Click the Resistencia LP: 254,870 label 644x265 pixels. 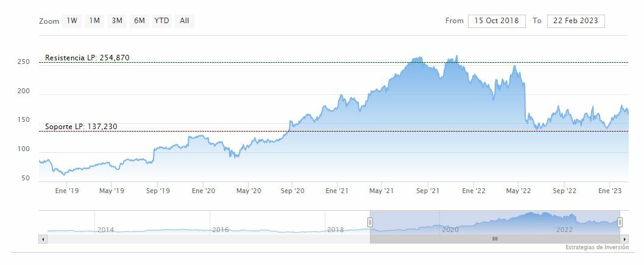[x=87, y=58]
